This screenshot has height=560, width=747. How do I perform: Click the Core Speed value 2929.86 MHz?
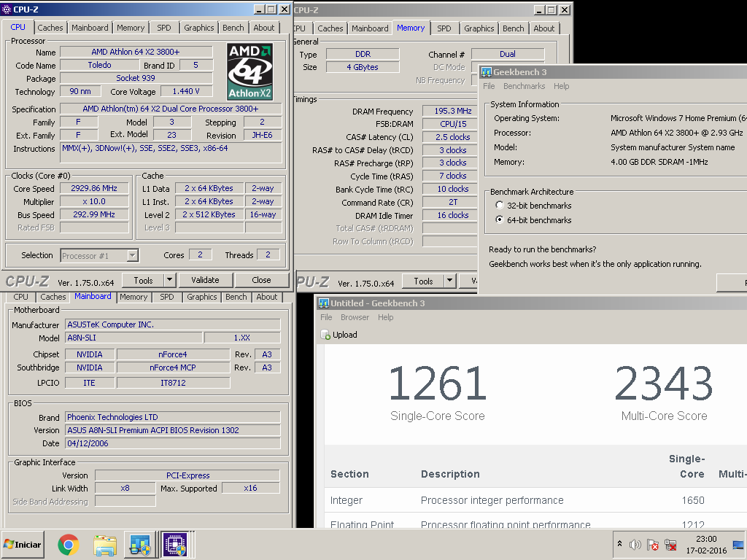[94, 189]
